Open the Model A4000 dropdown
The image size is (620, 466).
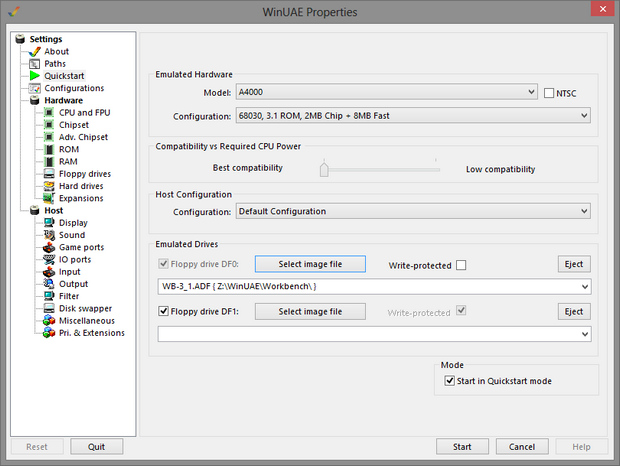coord(387,92)
